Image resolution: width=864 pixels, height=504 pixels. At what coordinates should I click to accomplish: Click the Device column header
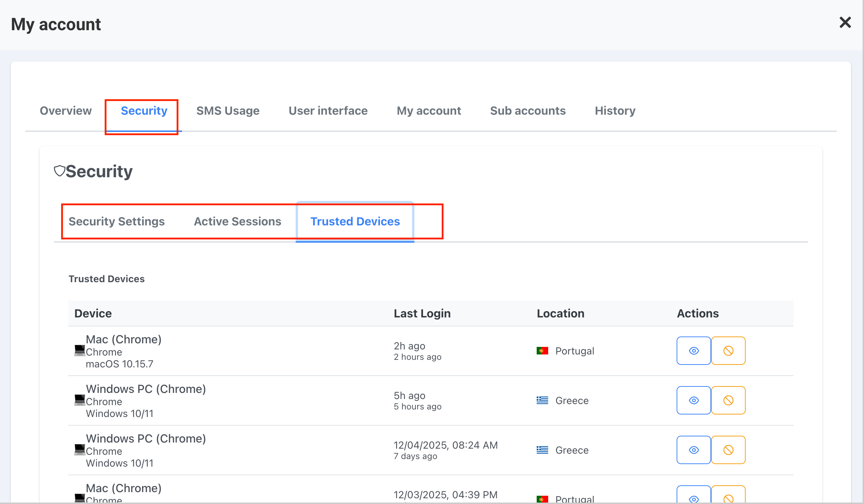(x=93, y=313)
